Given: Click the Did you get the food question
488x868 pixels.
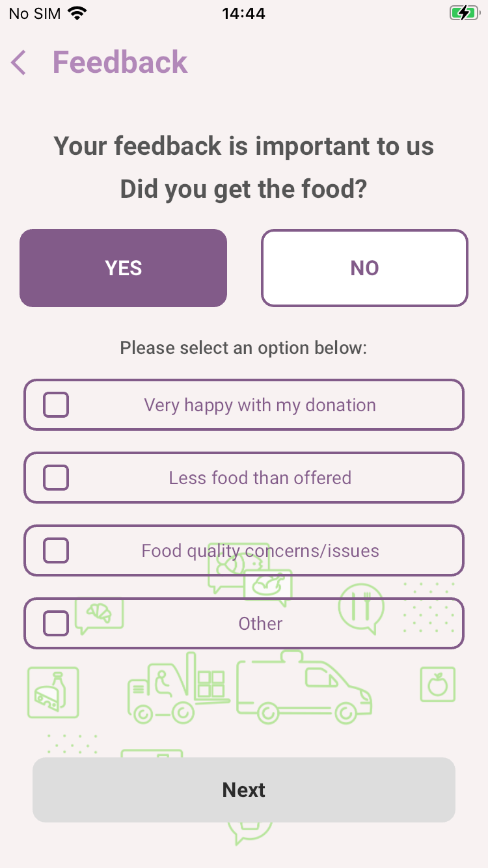Looking at the screenshot, I should click(244, 189).
